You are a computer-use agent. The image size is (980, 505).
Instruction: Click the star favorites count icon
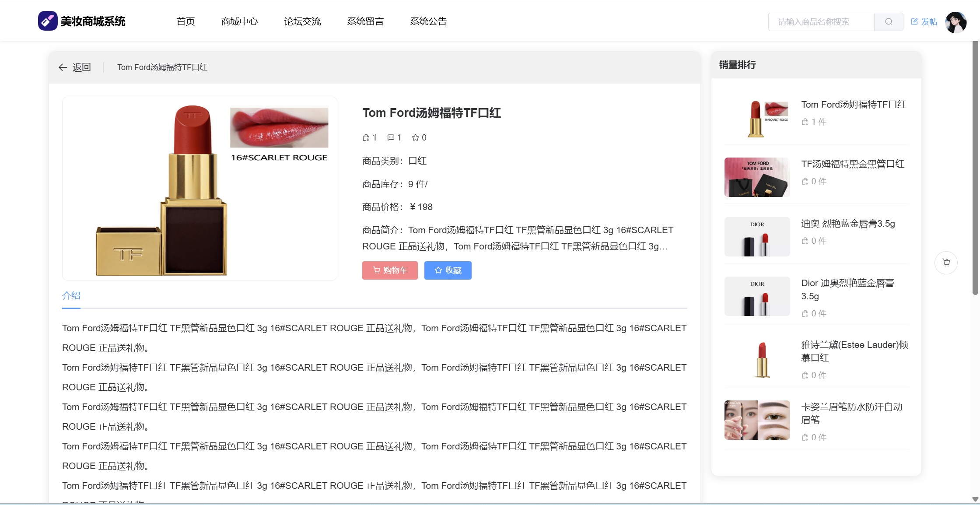(415, 138)
